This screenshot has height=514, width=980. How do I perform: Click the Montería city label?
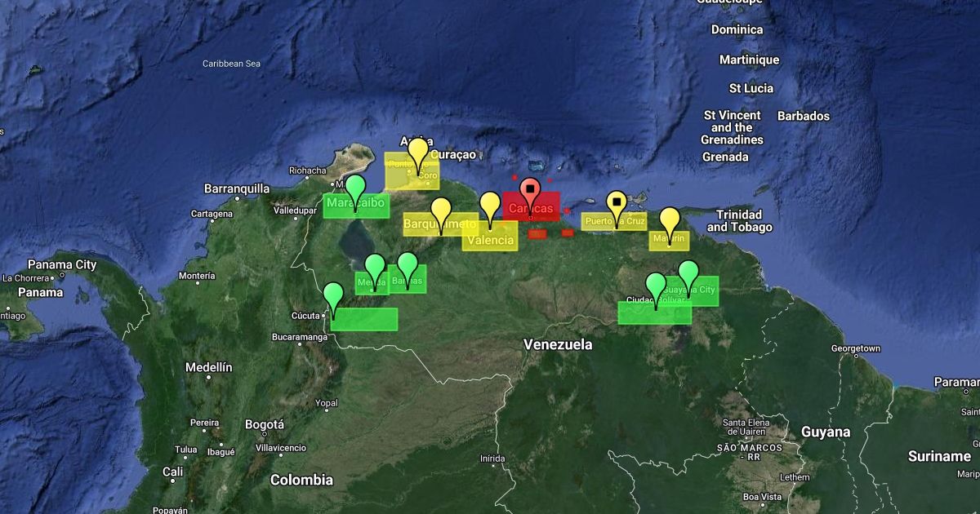[197, 276]
